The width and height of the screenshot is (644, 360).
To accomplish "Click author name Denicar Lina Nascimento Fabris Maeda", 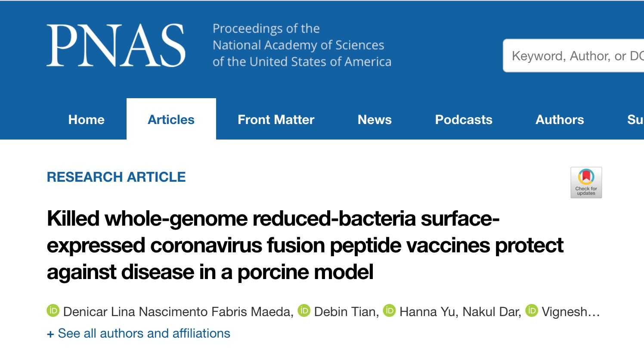I will 178,311.
